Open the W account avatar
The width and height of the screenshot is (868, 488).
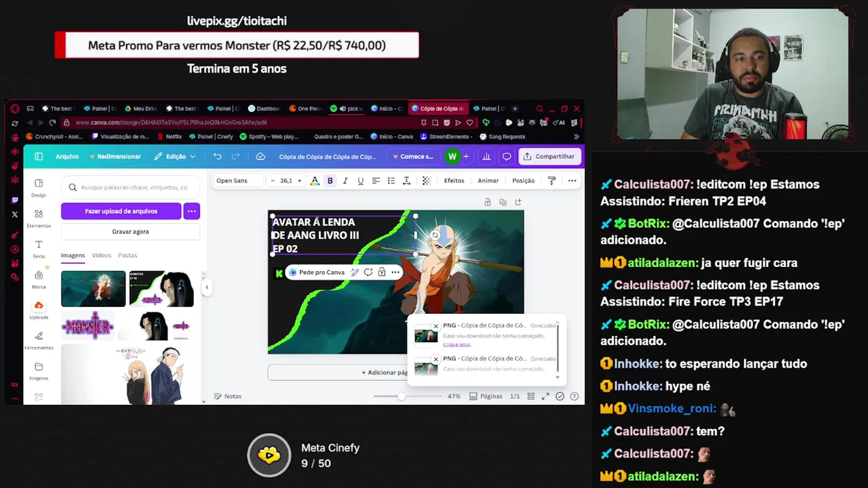[452, 157]
